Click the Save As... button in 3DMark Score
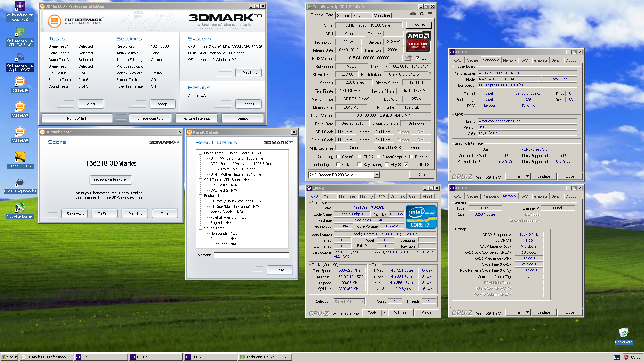This screenshot has width=644, height=362. pyautogui.click(x=75, y=214)
